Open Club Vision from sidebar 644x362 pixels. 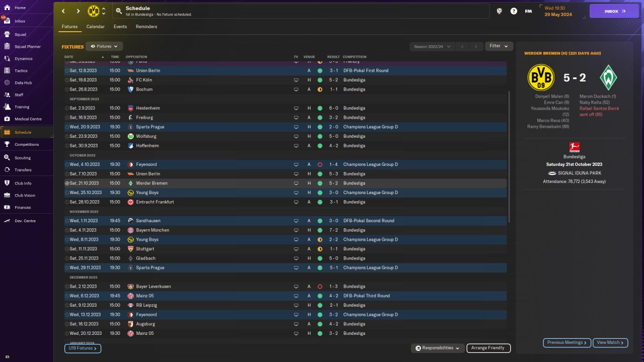coord(27,196)
